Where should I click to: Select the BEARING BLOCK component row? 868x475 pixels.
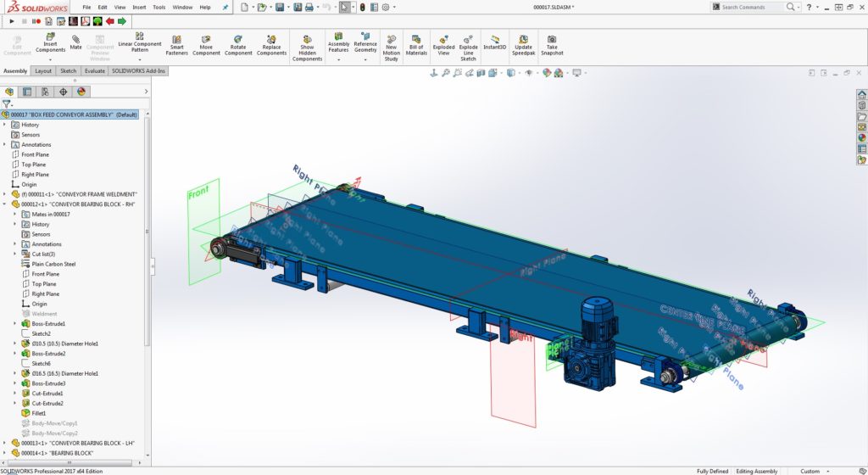coord(52,454)
